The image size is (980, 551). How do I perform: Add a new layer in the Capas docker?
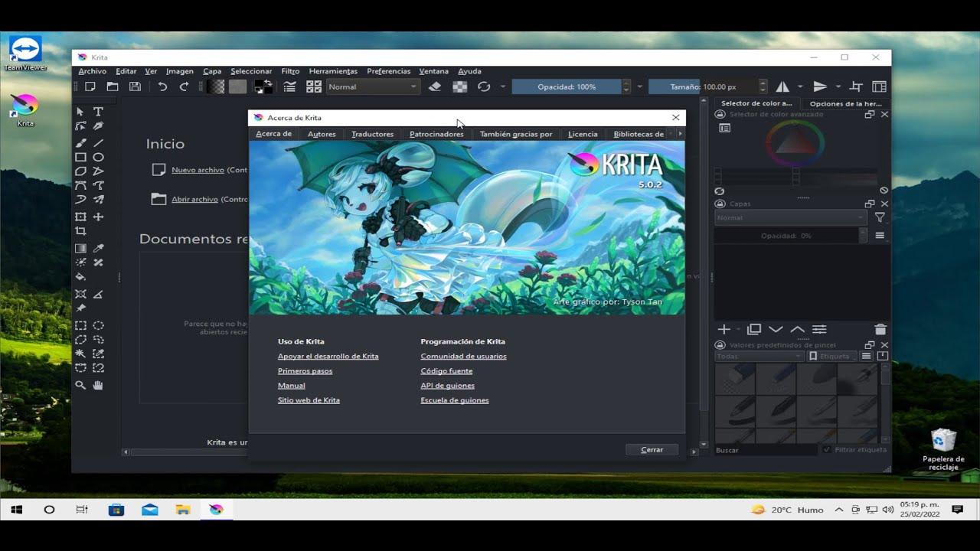click(x=724, y=329)
